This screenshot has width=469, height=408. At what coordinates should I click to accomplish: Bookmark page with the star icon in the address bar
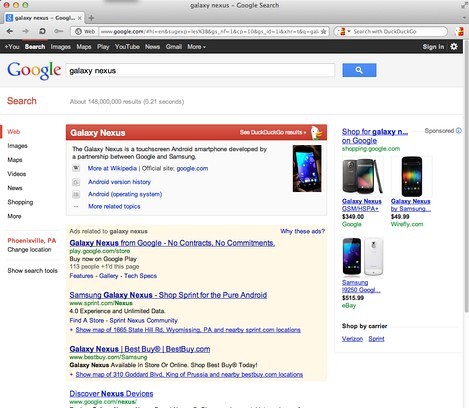323,32
